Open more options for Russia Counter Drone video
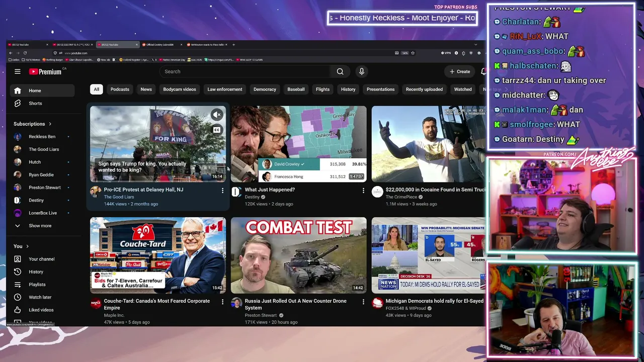The width and height of the screenshot is (644, 362). point(363,302)
